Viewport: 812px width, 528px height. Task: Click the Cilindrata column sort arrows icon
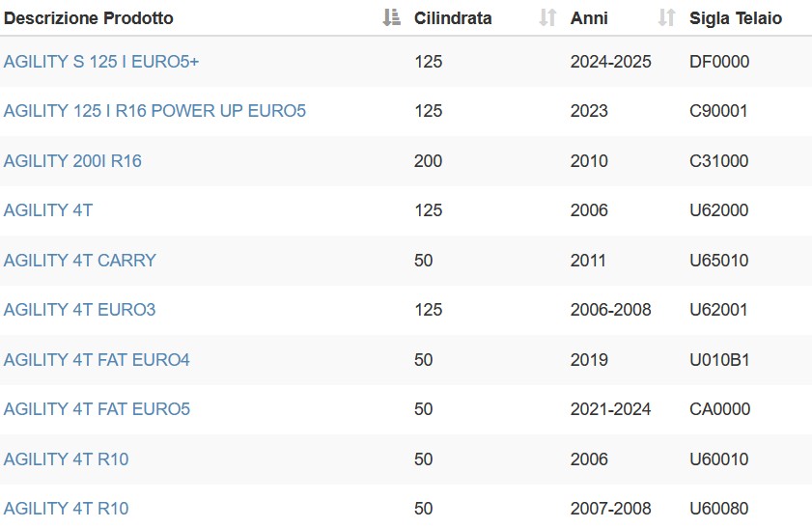pos(547,17)
